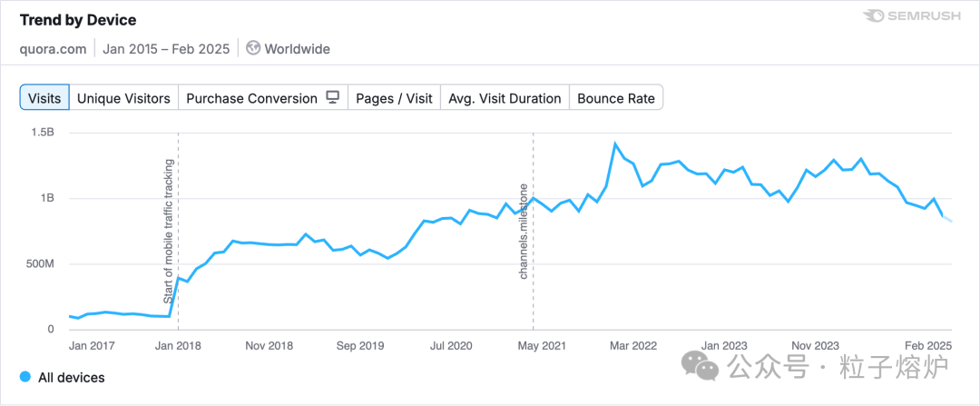Switch to the Unique Visitors tab

coord(123,98)
